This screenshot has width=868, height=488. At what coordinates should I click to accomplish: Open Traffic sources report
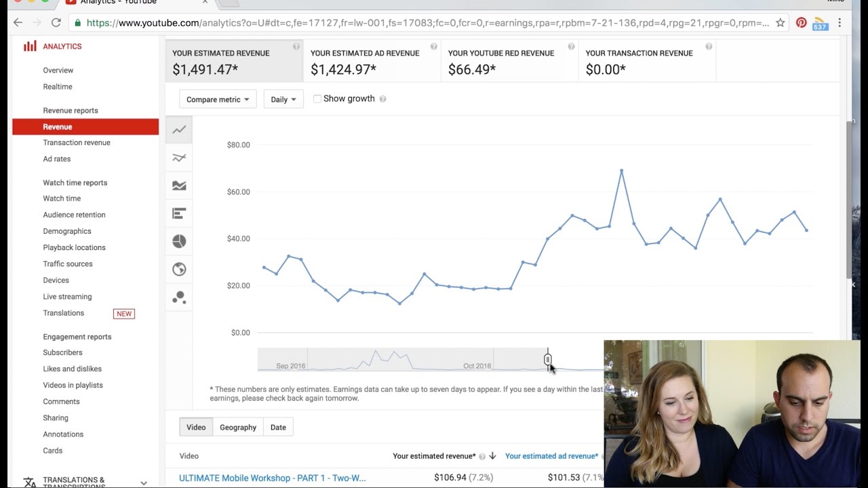pos(68,264)
